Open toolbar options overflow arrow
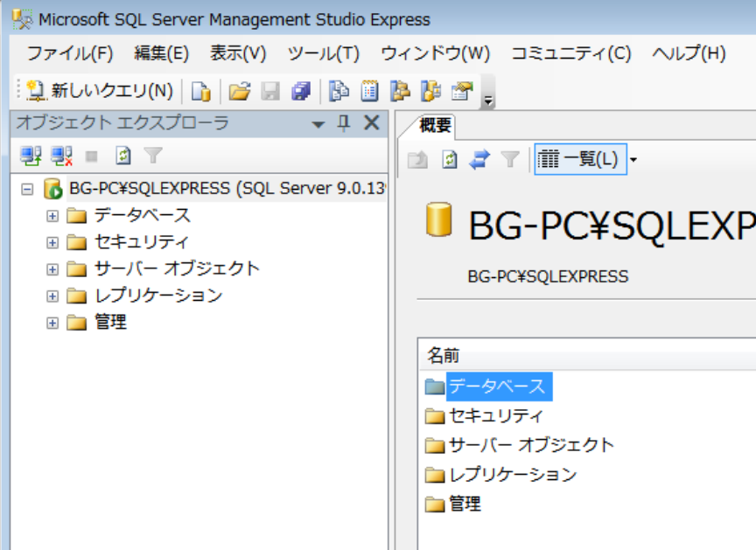This screenshot has height=550, width=756. [x=488, y=101]
